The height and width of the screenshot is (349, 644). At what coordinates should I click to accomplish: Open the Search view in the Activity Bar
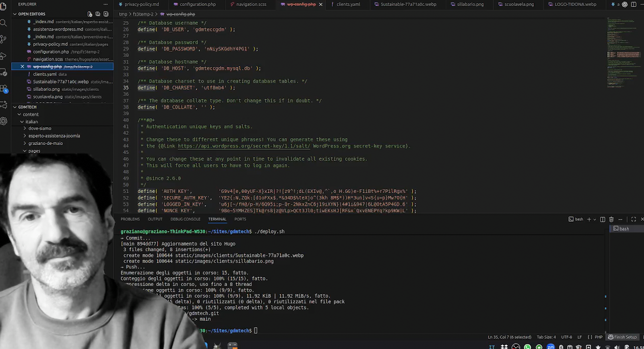point(4,22)
